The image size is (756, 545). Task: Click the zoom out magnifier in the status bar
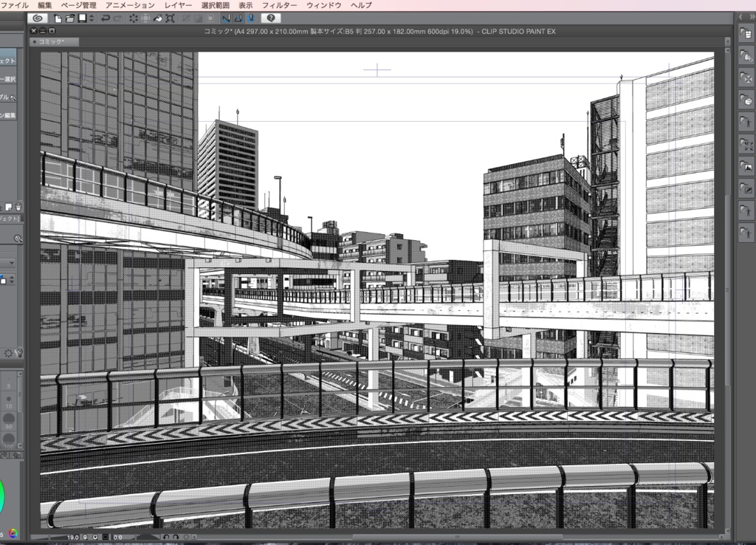[86, 537]
